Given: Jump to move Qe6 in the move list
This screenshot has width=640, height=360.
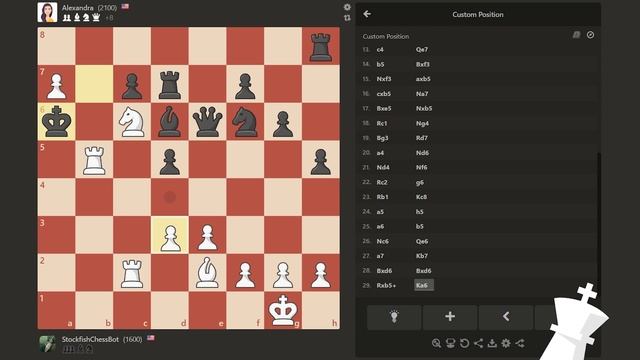Looking at the screenshot, I should click(422, 241).
